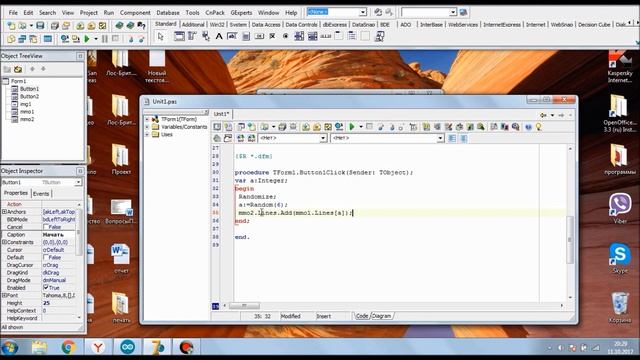This screenshot has height=360, width=640.
Task: Open the Button1 component selector dropdown
Action: (78, 182)
